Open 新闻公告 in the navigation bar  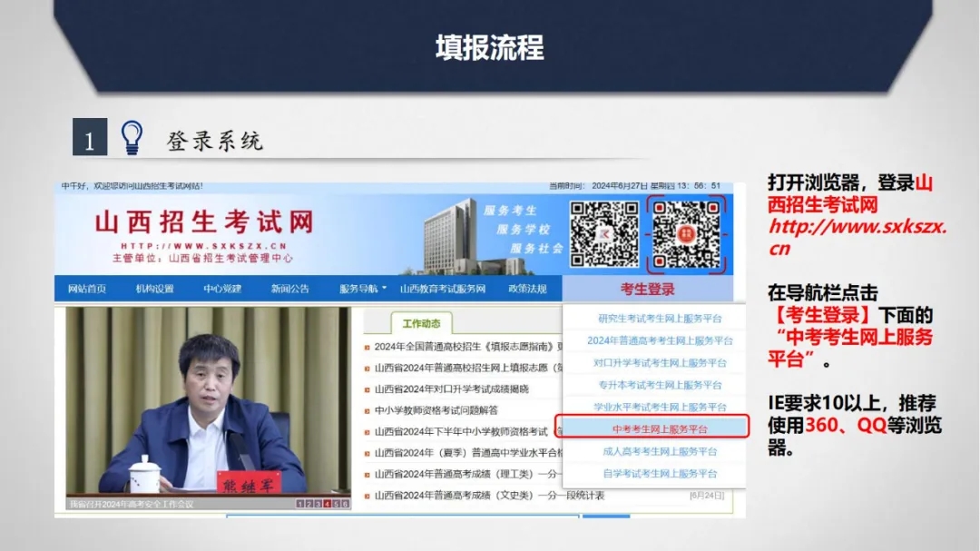[289, 289]
